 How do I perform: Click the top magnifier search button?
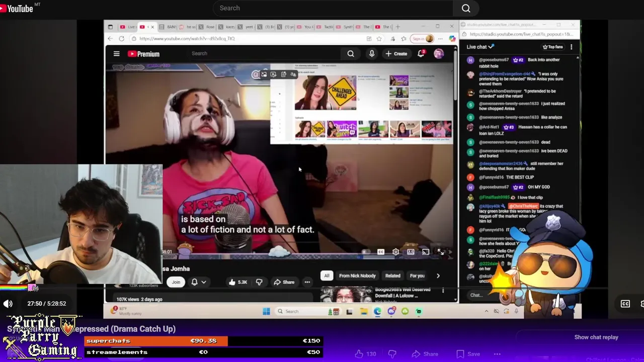click(x=466, y=8)
